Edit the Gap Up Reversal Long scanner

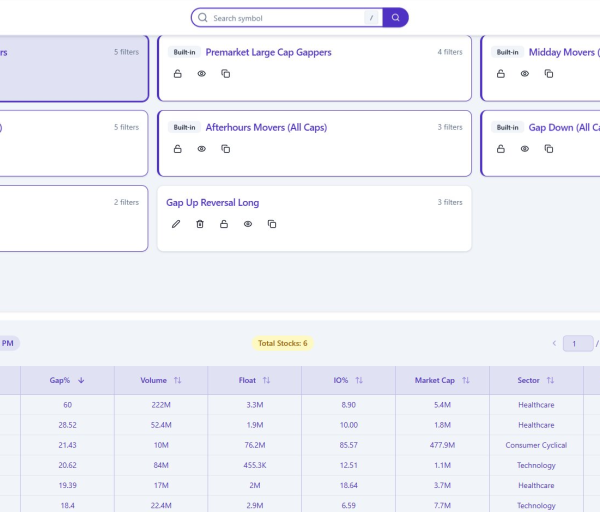(176, 224)
